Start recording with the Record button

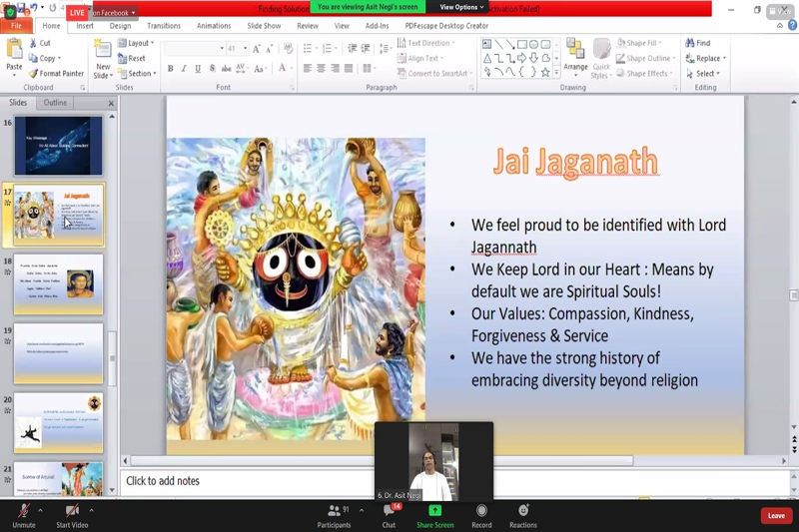pyautogui.click(x=481, y=511)
